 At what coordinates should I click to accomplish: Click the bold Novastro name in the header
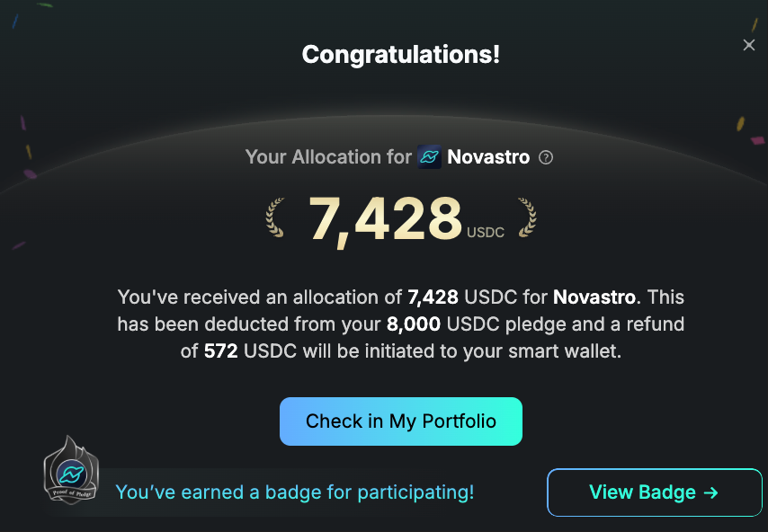pyautogui.click(x=489, y=157)
